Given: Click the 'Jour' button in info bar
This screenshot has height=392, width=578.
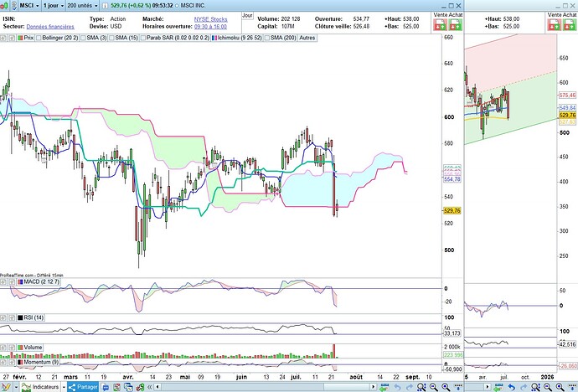Looking at the screenshot, I should (x=247, y=15).
